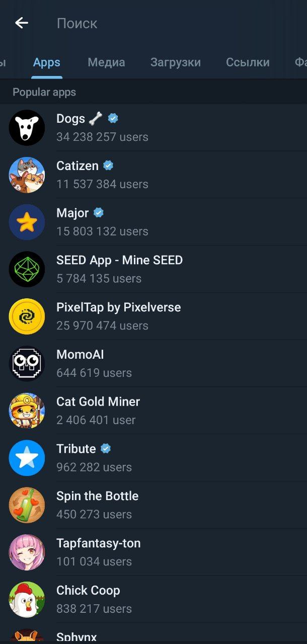Viewport: 307px width, 644px height.
Task: Tap the Tapfantasy-ton anime girl avatar
Action: [27, 552]
